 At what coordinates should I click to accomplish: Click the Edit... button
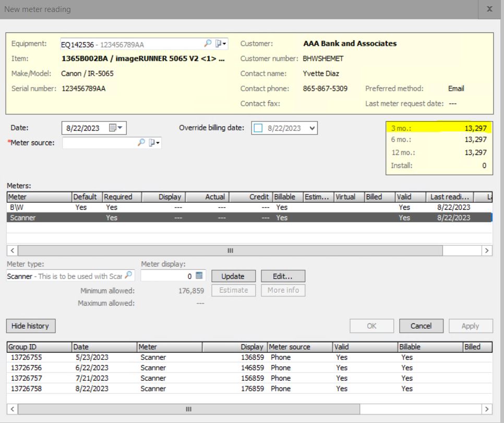coord(283,276)
